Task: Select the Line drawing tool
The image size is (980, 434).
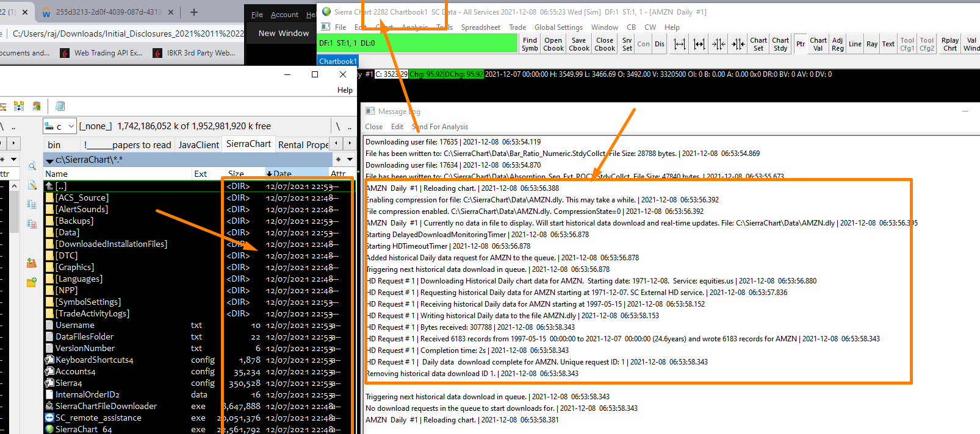Action: 855,44
